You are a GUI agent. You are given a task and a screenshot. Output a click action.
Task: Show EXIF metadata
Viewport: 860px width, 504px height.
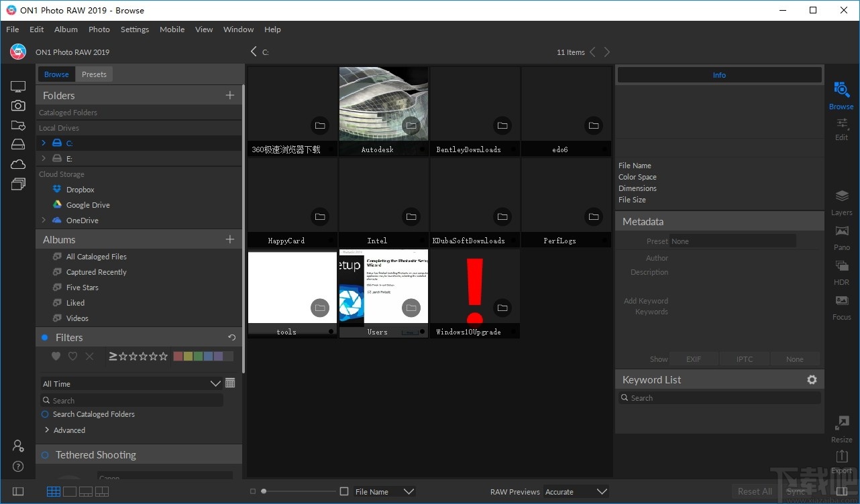coord(694,359)
